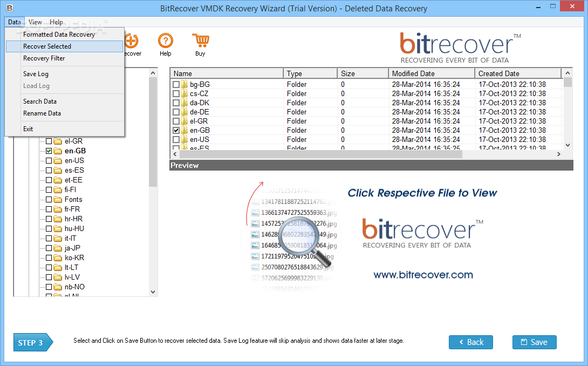
Task: Click the cs-CZ folder icon in file list
Action: 184,93
